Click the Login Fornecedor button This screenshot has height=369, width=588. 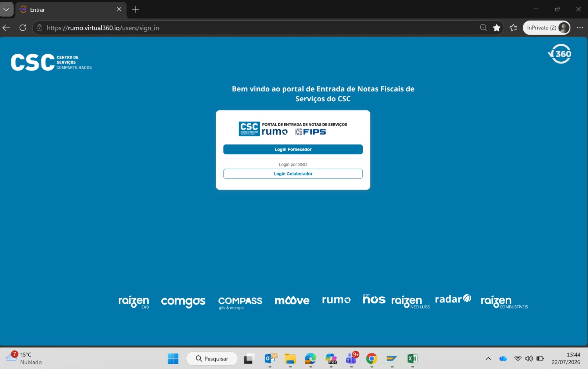click(293, 149)
